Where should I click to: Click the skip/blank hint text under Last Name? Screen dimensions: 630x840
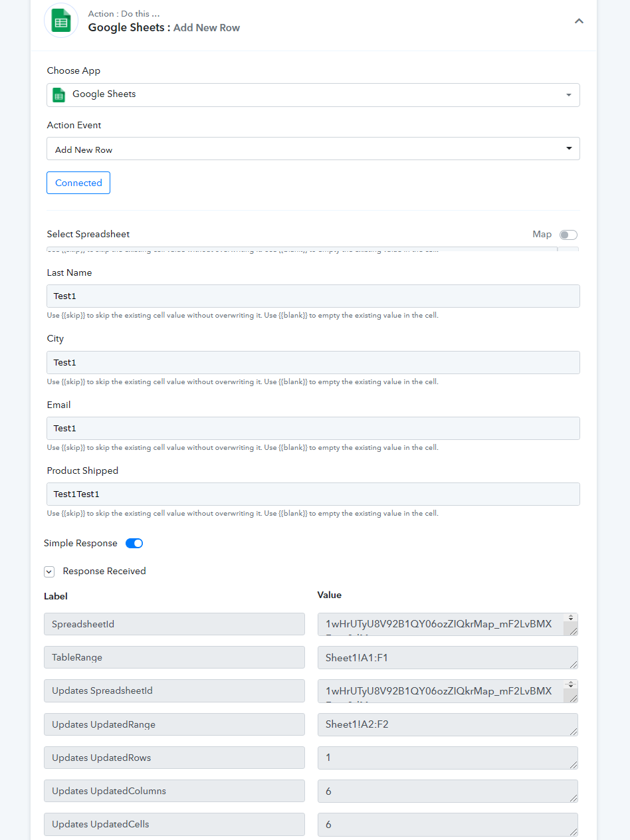tap(243, 316)
